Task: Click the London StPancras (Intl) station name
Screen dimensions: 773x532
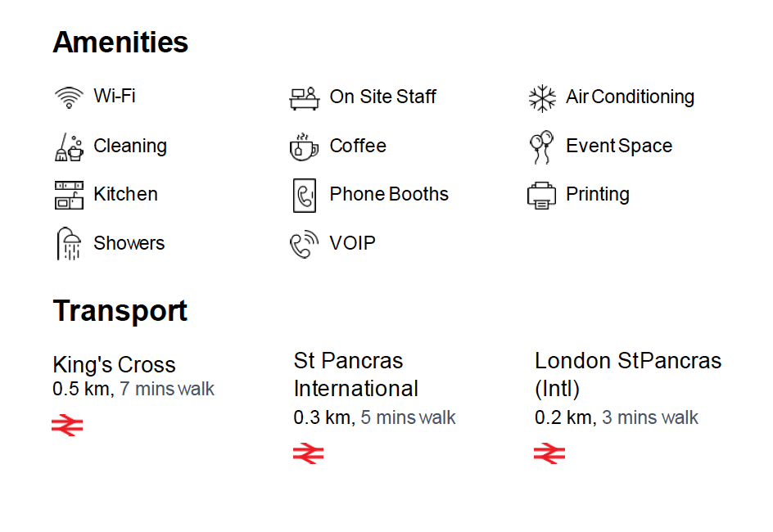Action: click(627, 374)
